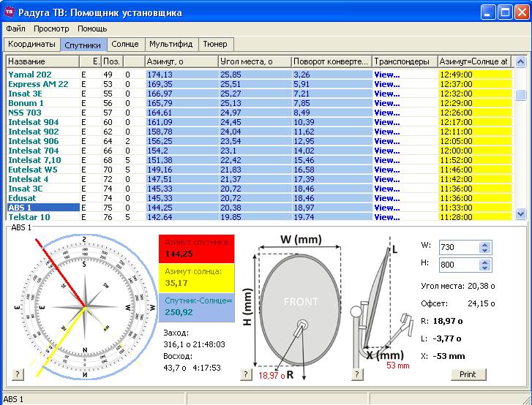Open the Помощь menu
Viewport: 532px width, 405px height.
[x=92, y=29]
